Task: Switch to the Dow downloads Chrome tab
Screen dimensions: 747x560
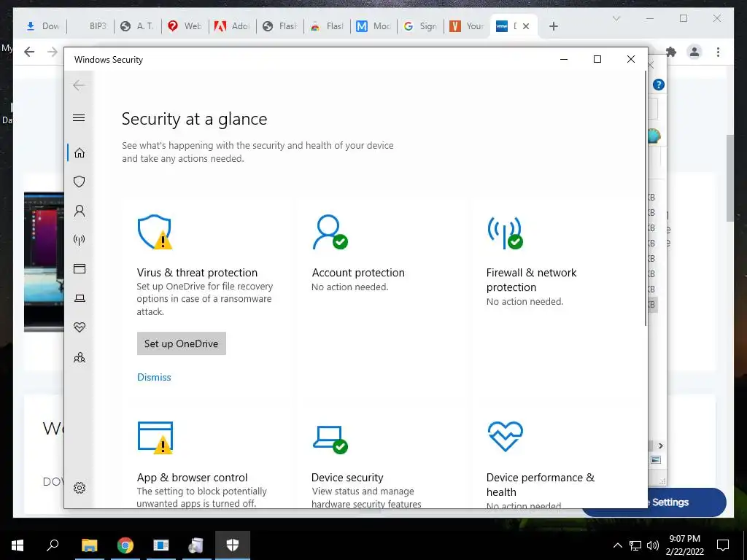Action: [x=42, y=26]
